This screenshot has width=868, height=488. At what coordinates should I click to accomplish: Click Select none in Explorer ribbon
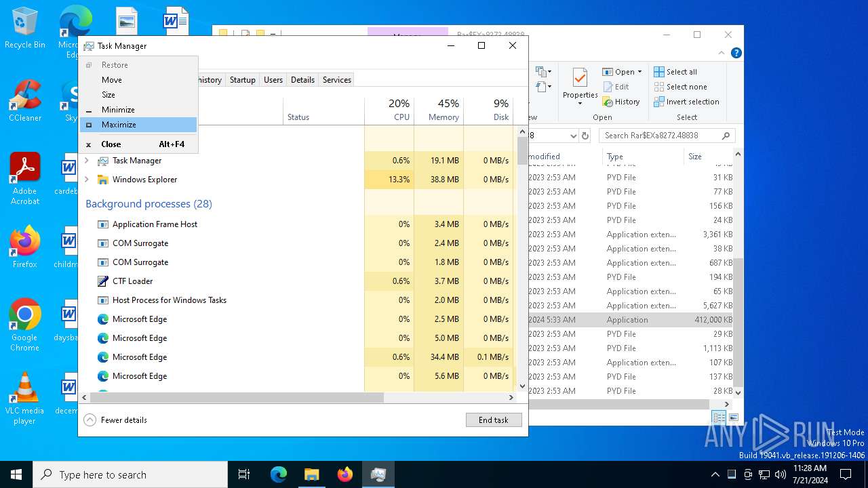[680, 87]
